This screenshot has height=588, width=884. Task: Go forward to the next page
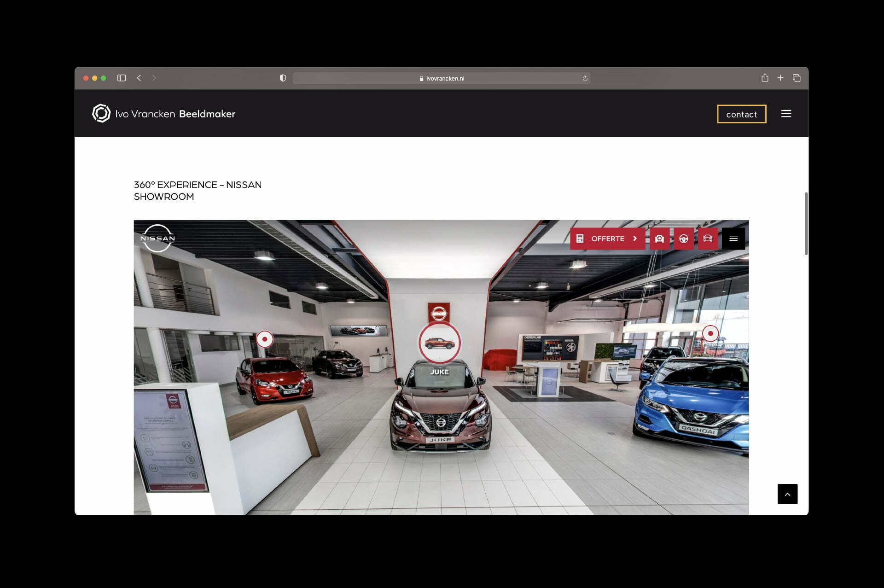(x=154, y=78)
